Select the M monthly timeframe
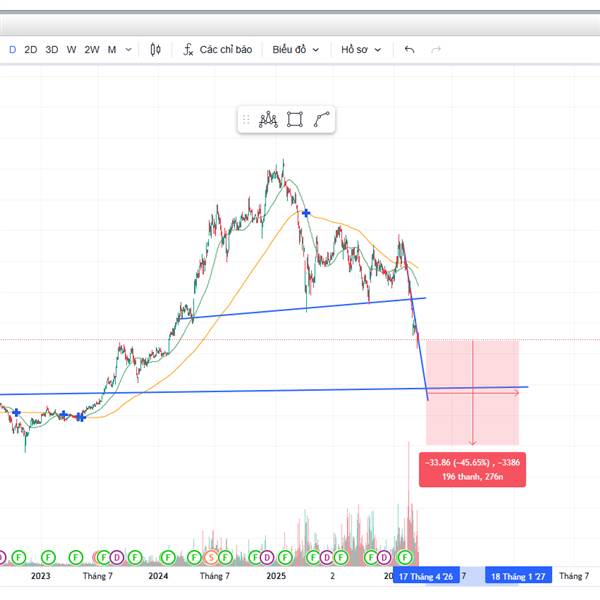 tap(112, 50)
